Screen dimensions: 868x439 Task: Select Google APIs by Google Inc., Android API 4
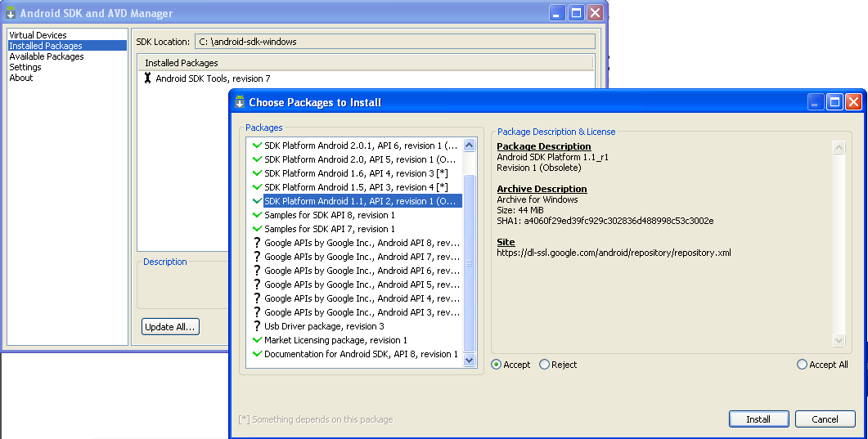(355, 298)
